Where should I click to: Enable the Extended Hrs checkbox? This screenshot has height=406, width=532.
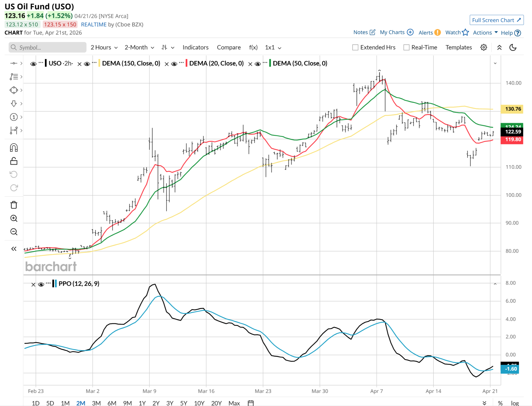(x=355, y=48)
